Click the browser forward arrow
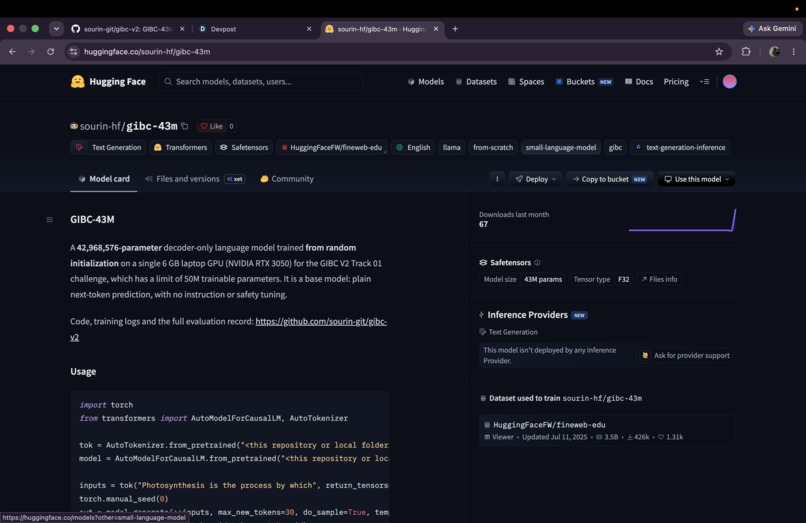 click(31, 51)
